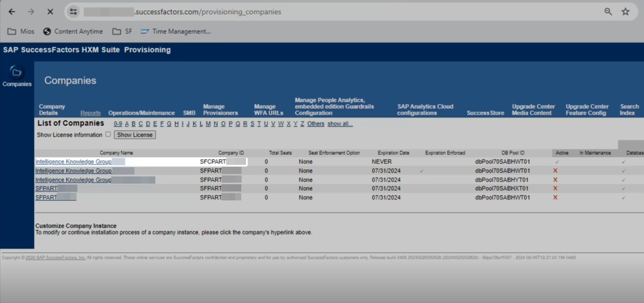
Task: Click the browser forward arrow
Action: pos(31,11)
